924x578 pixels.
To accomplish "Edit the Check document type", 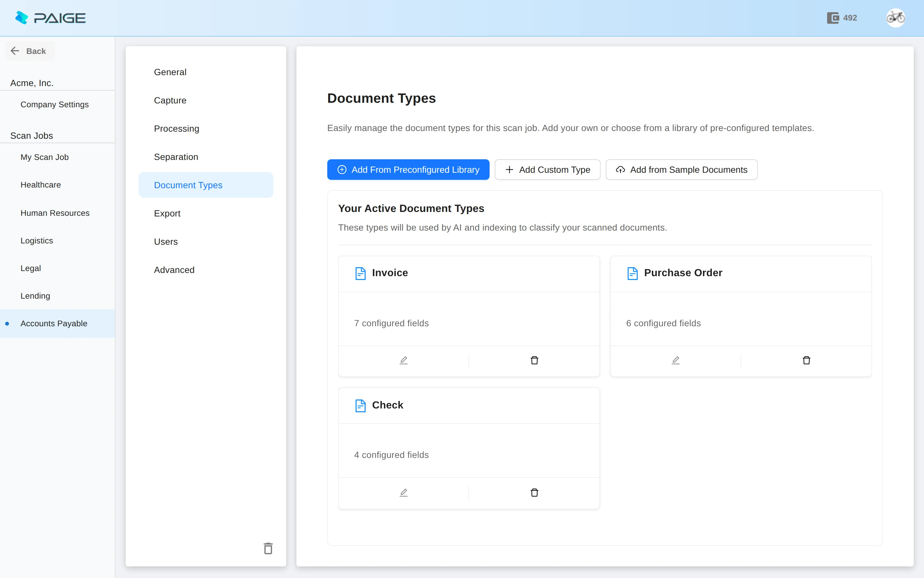I will tap(404, 493).
